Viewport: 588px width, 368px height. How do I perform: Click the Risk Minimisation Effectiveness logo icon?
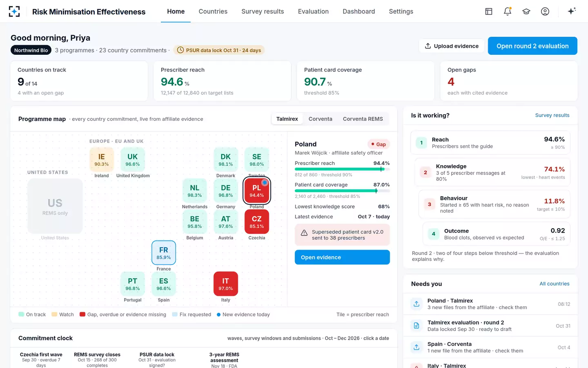pyautogui.click(x=14, y=11)
